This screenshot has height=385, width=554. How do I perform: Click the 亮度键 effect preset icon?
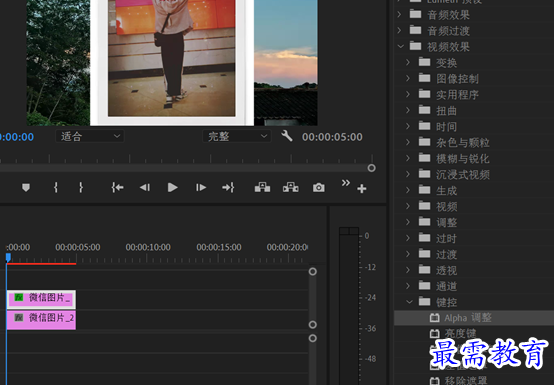435,333
